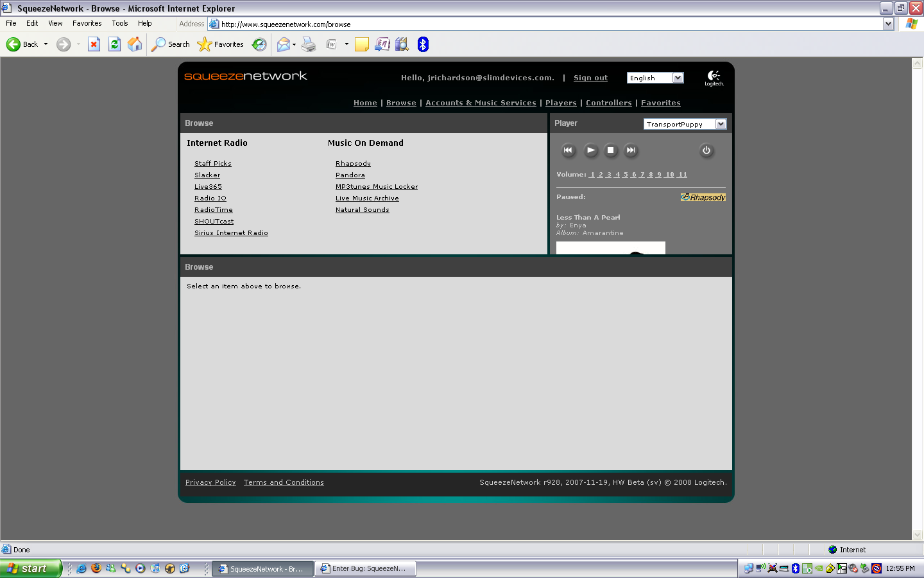Open the History toolbar icon
This screenshot has width=924, height=578.
coord(259,44)
